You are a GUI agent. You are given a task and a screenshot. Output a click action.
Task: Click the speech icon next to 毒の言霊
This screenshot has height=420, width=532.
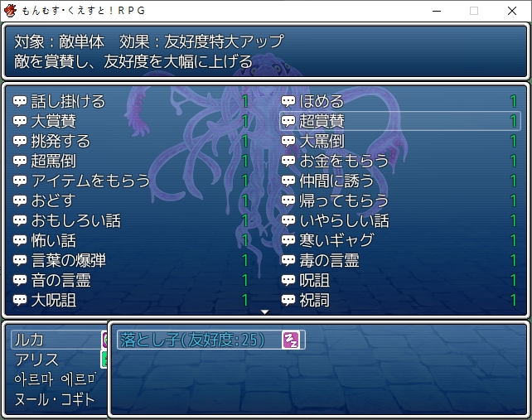point(288,261)
